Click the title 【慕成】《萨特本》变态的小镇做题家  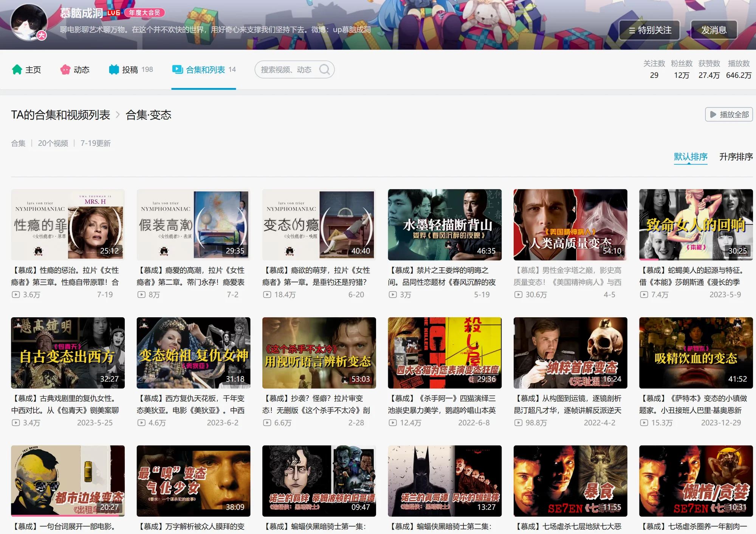pyautogui.click(x=693, y=404)
